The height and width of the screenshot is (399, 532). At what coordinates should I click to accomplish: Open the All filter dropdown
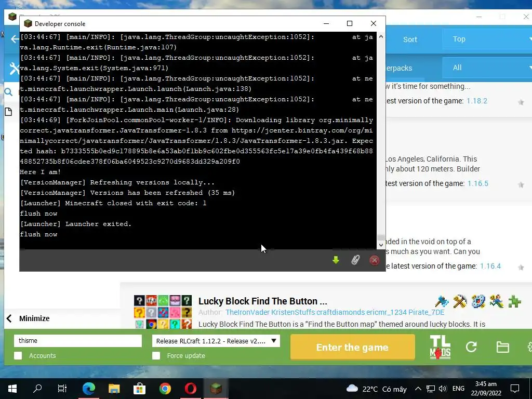pyautogui.click(x=487, y=68)
